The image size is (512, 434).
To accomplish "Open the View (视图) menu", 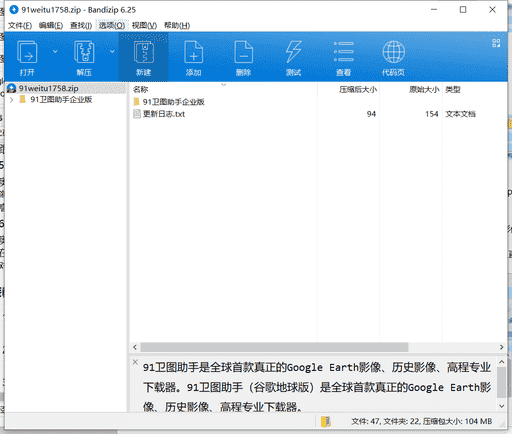I will tap(144, 25).
